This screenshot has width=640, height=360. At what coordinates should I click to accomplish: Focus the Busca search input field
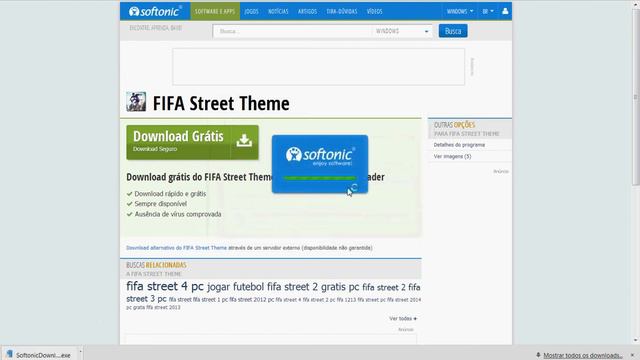coord(292,31)
